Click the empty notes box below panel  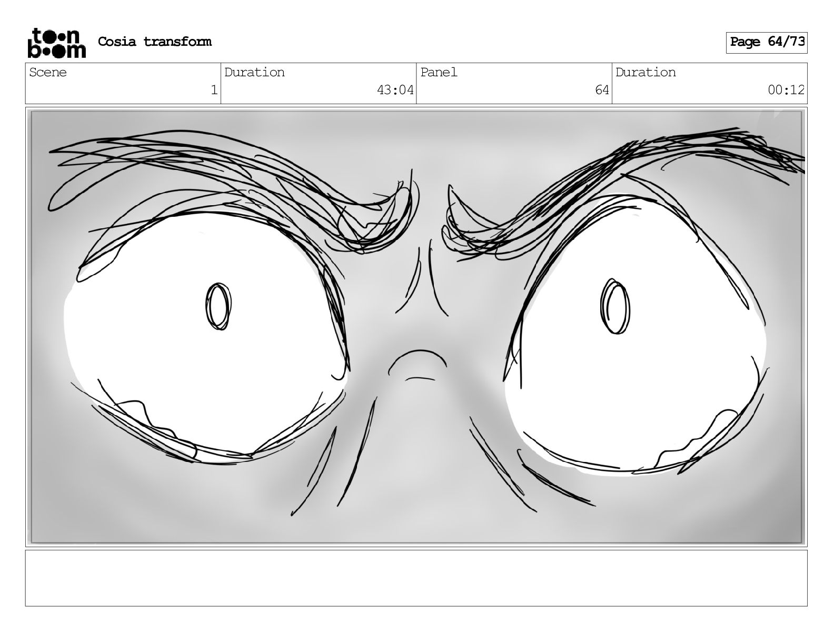click(416, 578)
